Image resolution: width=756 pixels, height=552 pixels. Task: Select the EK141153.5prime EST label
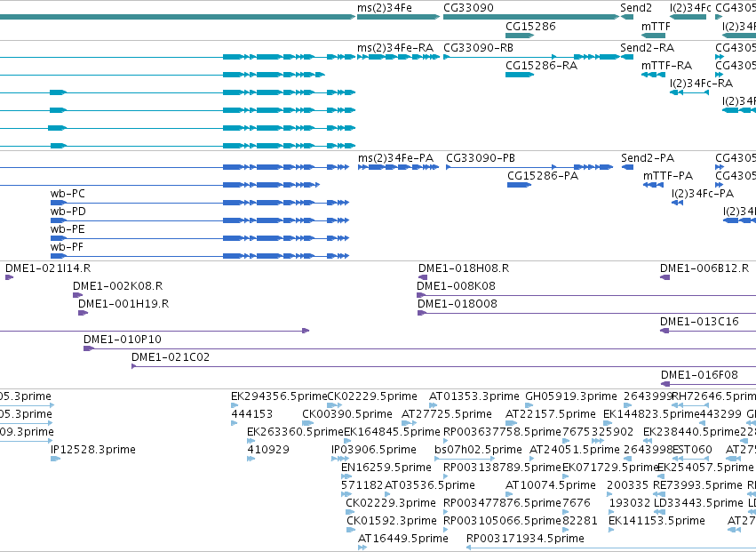tap(657, 521)
